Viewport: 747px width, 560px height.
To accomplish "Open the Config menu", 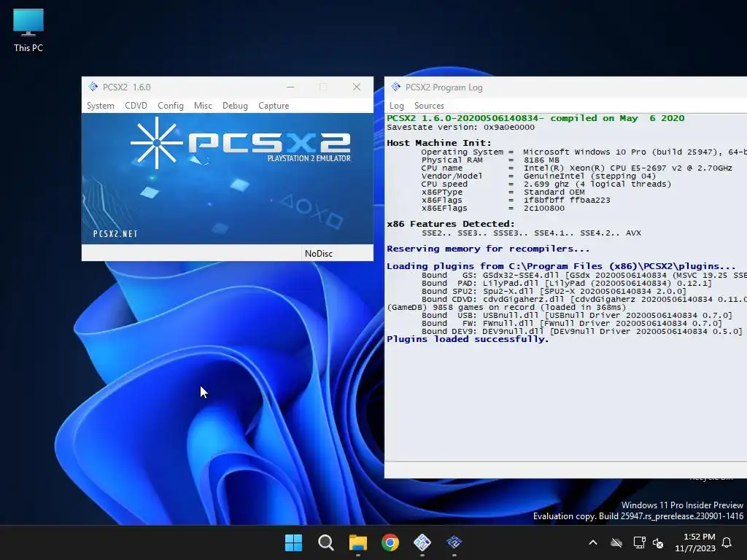I will tap(171, 106).
